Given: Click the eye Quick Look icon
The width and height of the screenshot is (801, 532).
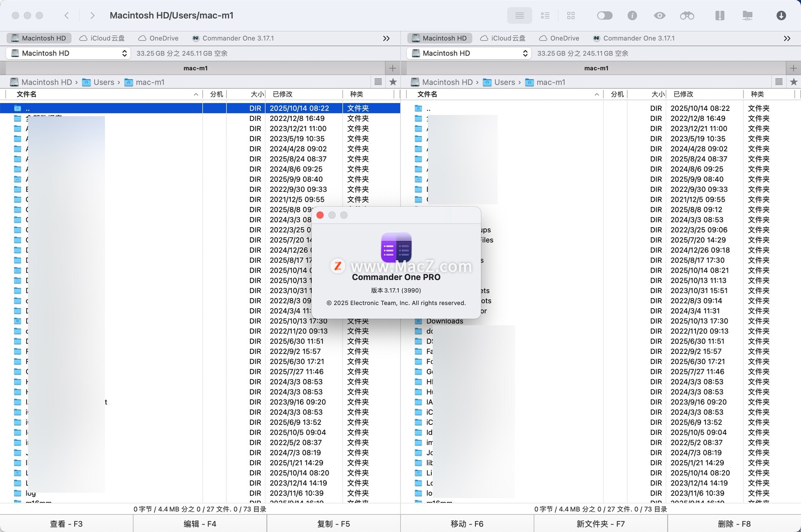Looking at the screenshot, I should [x=659, y=15].
